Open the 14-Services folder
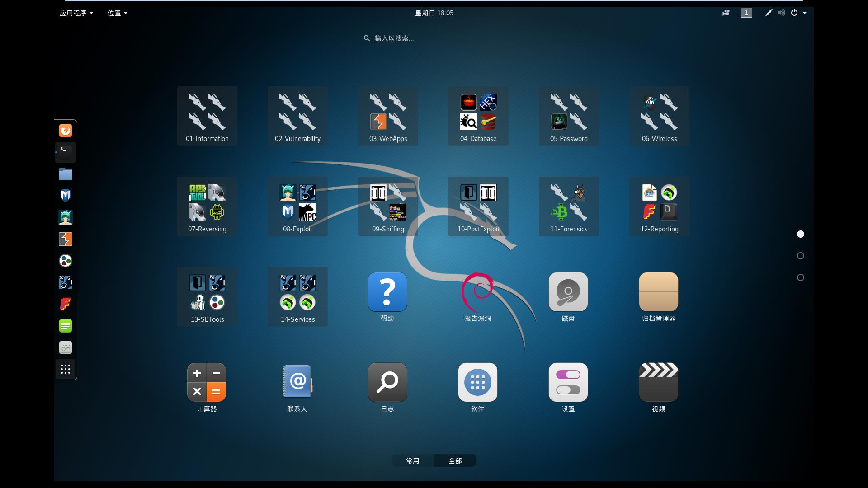The height and width of the screenshot is (488, 868). [x=297, y=297]
